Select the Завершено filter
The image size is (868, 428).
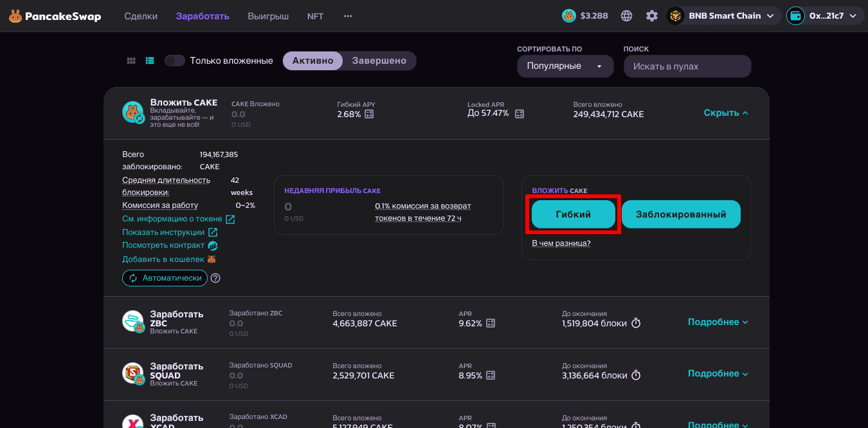[x=379, y=60]
